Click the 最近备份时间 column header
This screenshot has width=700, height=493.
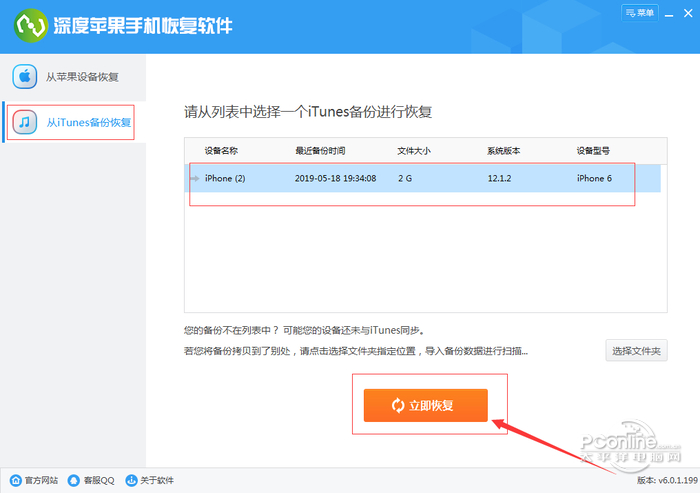point(320,150)
